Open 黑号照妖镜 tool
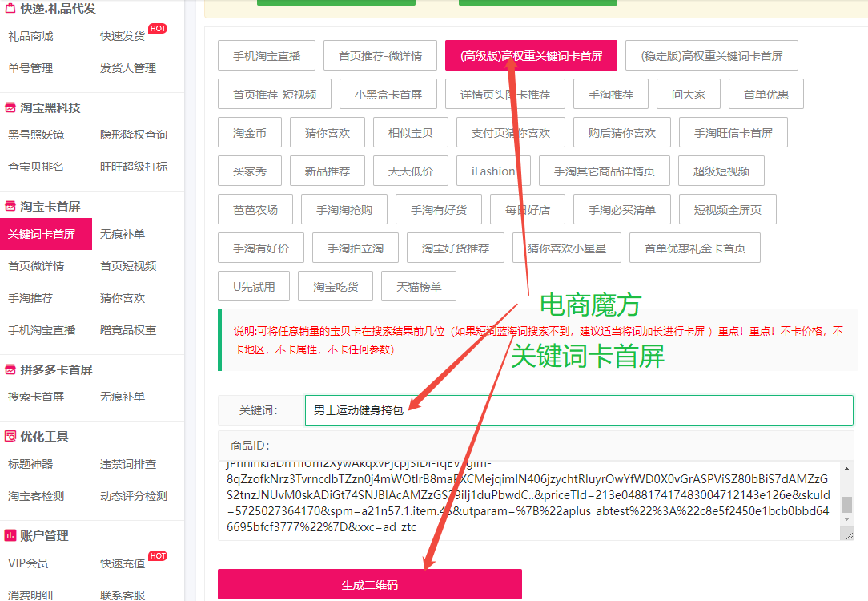The image size is (868, 601). [x=36, y=135]
